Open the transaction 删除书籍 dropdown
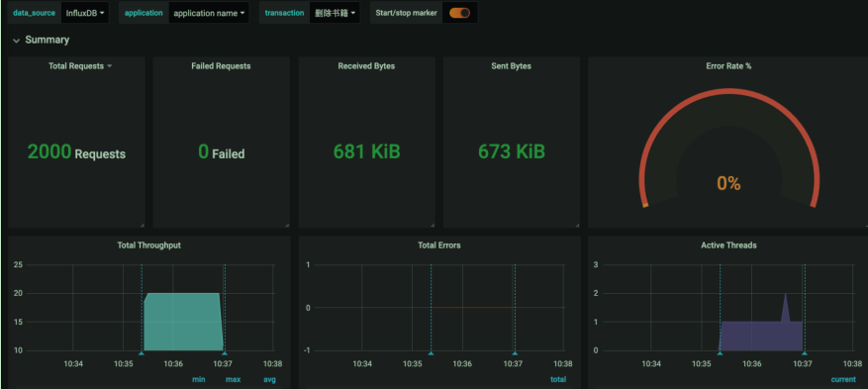The width and height of the screenshot is (868, 390). coord(335,13)
